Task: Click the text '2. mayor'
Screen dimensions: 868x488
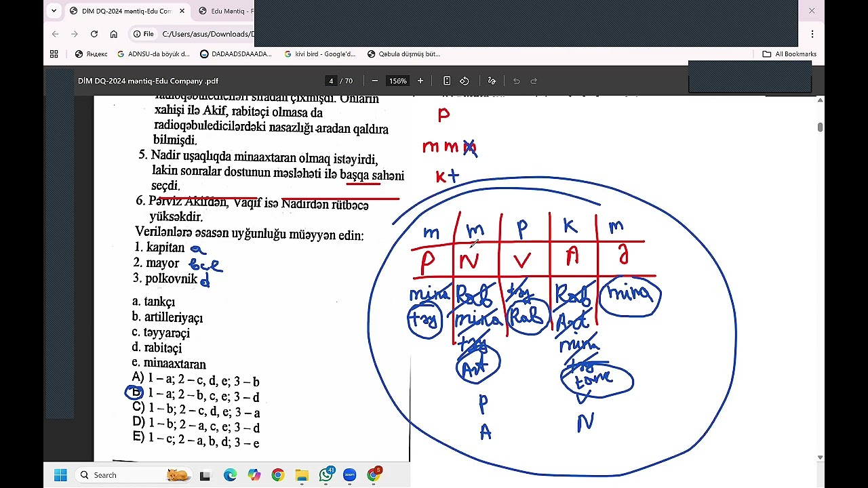Action: tap(157, 263)
